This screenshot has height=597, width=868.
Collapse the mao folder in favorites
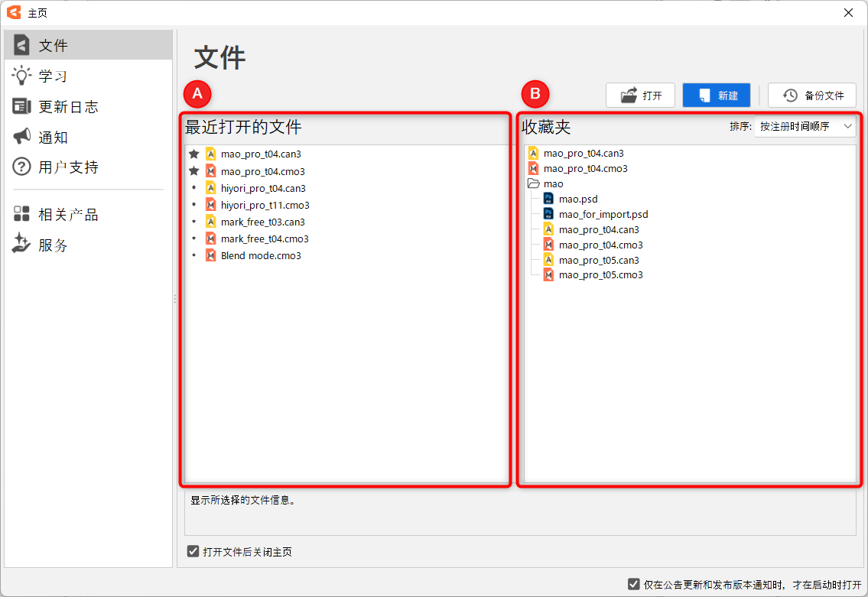534,184
